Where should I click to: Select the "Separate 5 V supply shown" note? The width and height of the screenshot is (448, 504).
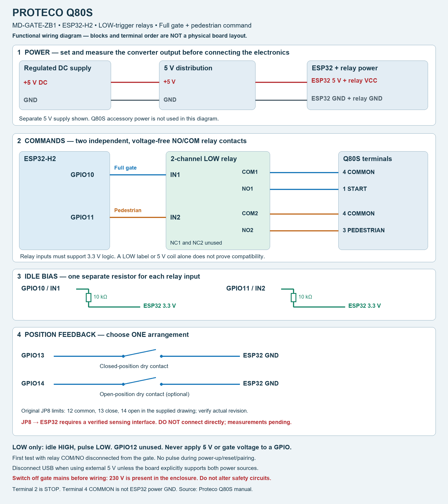click(119, 118)
